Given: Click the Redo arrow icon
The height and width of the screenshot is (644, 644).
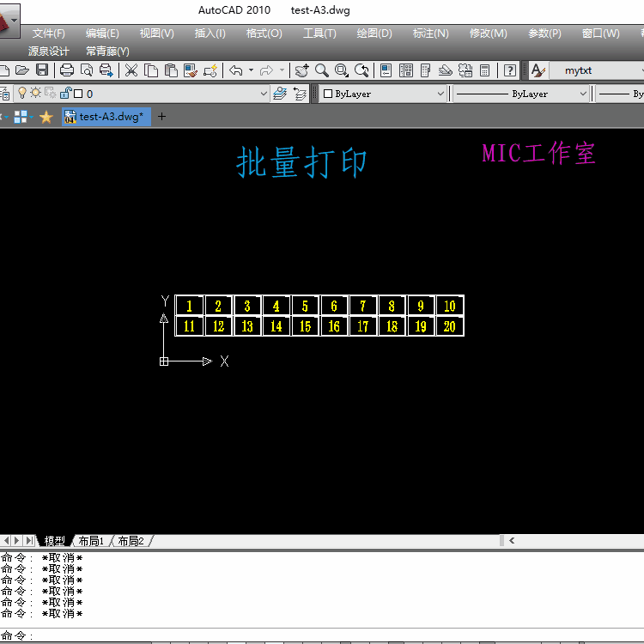Looking at the screenshot, I should pyautogui.click(x=266, y=70).
